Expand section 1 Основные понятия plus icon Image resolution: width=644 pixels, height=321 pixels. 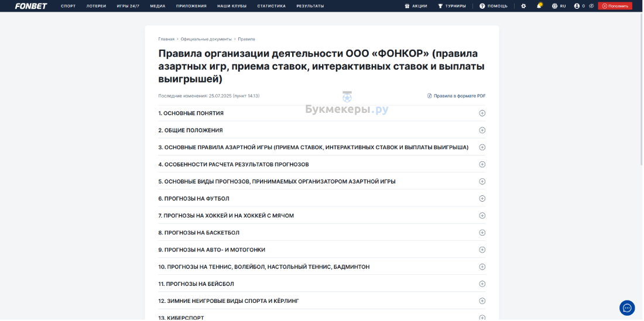[x=482, y=113]
